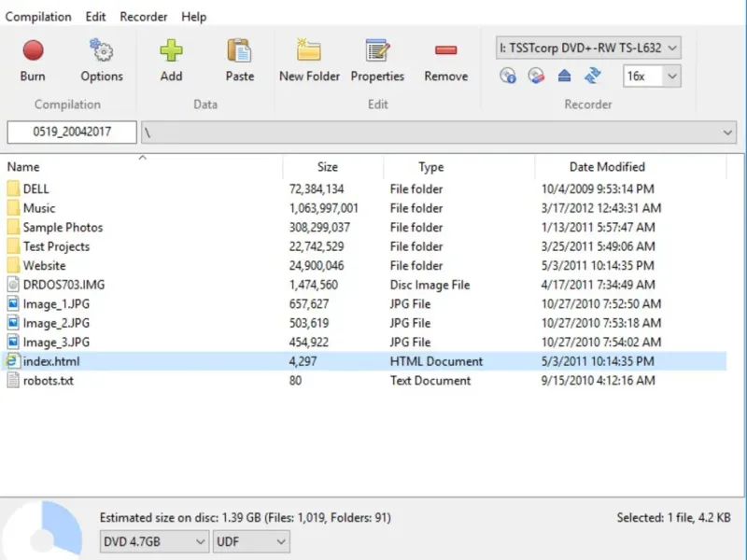The width and height of the screenshot is (747, 560).
Task: Click 'Estimated size on disc' status text
Action: click(x=245, y=518)
